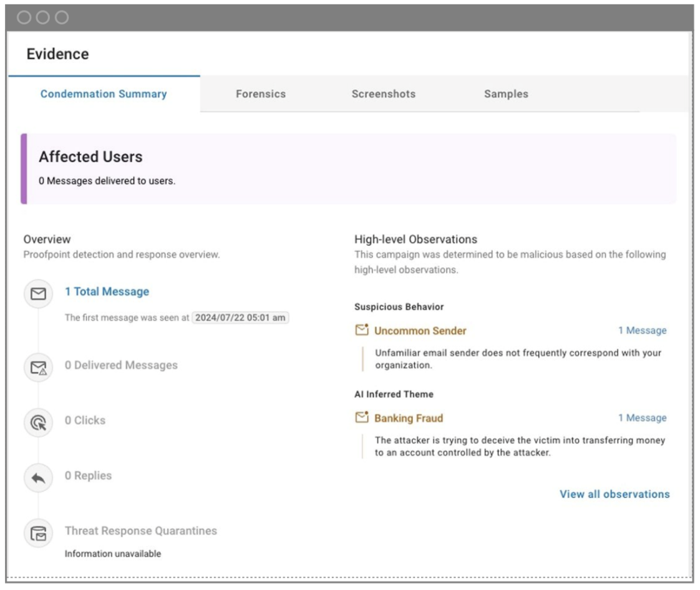Switch to the Samples tab
Screen dimensions: 700x590
coord(506,94)
